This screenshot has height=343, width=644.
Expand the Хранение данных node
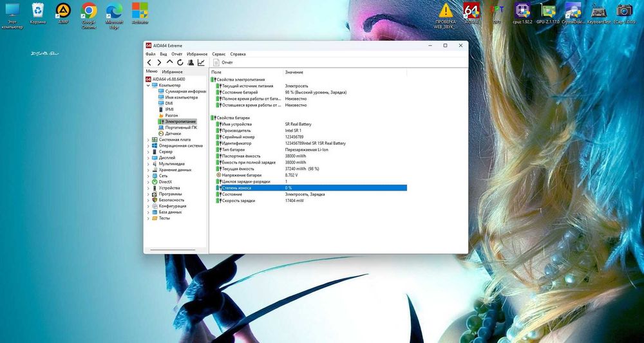point(148,170)
